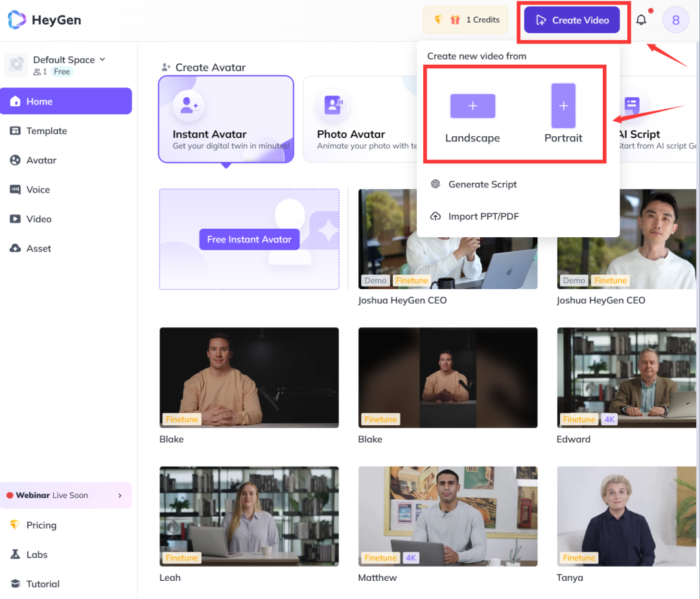This screenshot has height=599, width=700.
Task: Open the Tanya avatar thumbnail
Action: click(626, 517)
